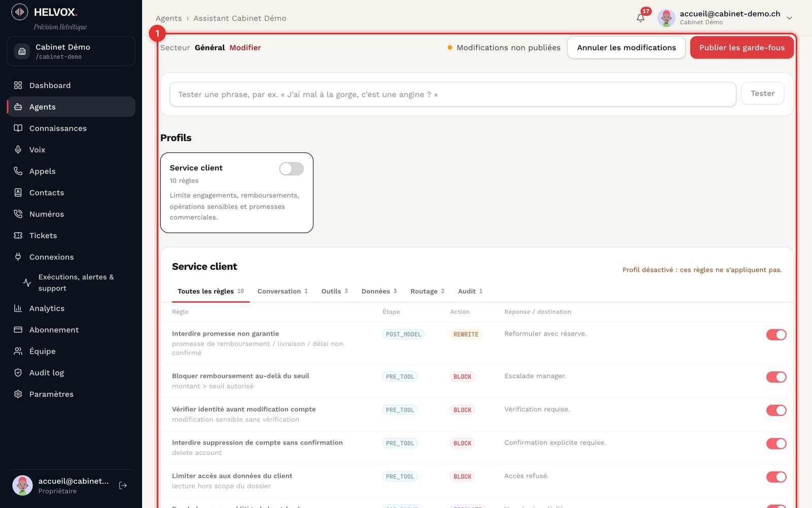Viewport: 812px width, 508px height.
Task: Click the Agents robot icon
Action: (x=18, y=107)
